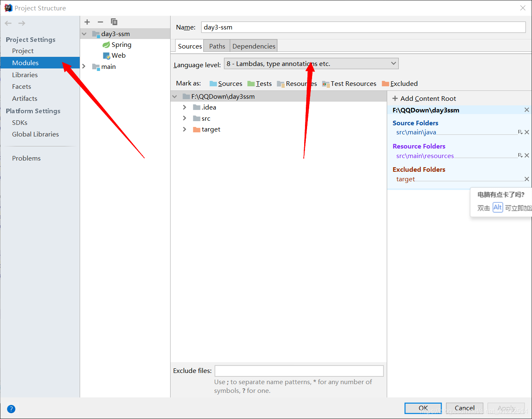Edit properties of src\main\java folder
Image resolution: width=532 pixels, height=419 pixels.
click(x=520, y=132)
